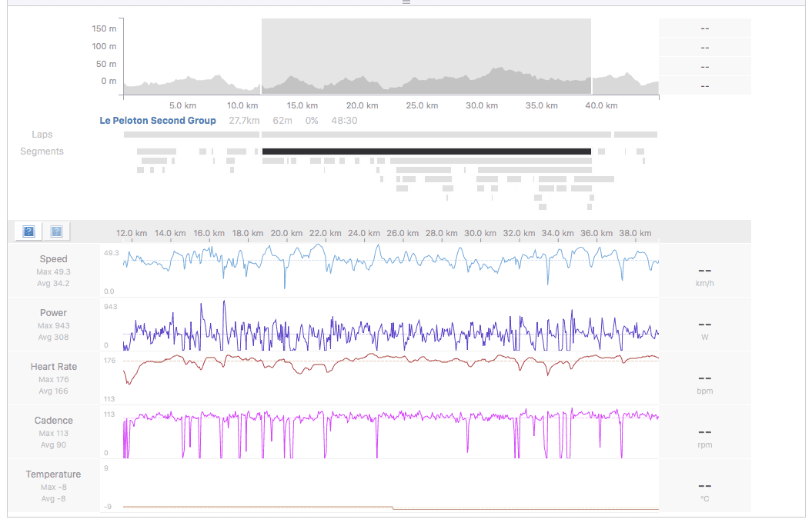This screenshot has width=812, height=526.
Task: Click the Avg -8 temperature value
Action: pos(53,498)
